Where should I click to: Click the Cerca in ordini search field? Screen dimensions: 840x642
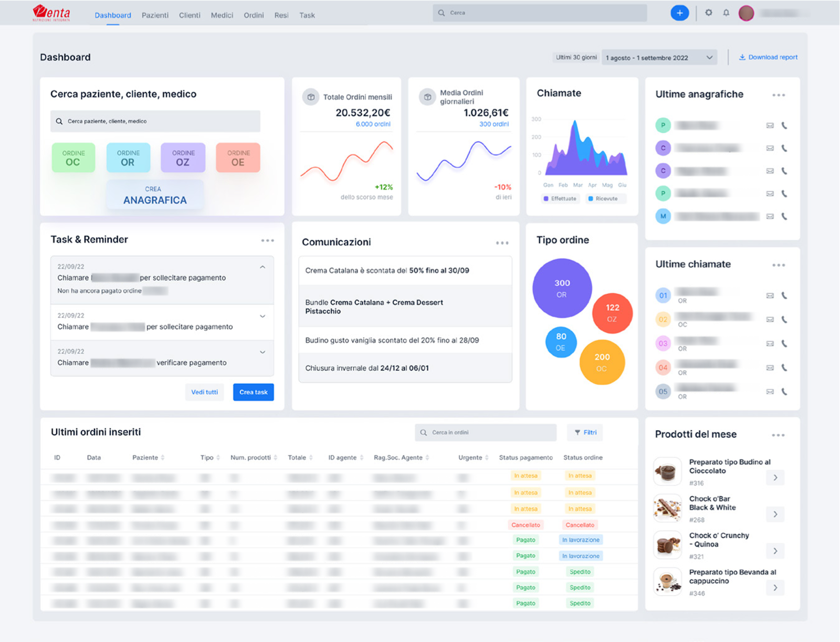(x=485, y=433)
